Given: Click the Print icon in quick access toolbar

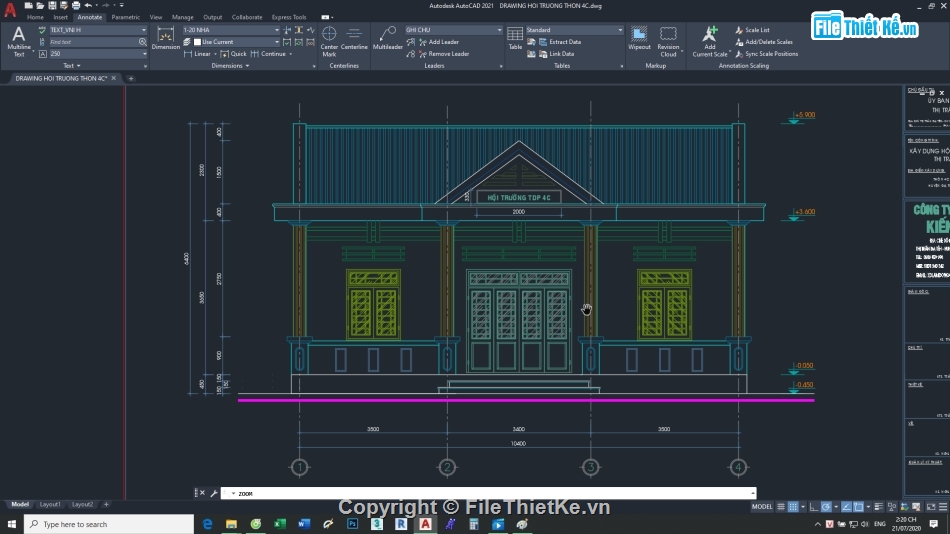Looking at the screenshot, I should [76, 5].
